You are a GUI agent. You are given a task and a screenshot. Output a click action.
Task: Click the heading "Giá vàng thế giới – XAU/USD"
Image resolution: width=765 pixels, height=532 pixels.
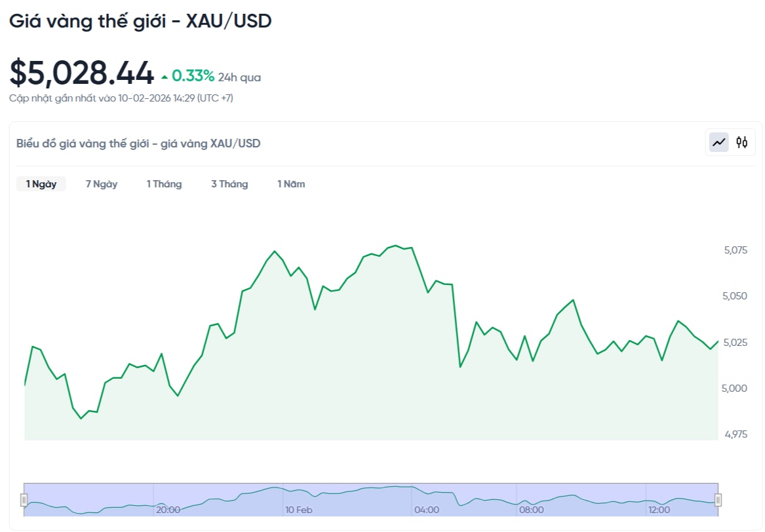tap(140, 21)
